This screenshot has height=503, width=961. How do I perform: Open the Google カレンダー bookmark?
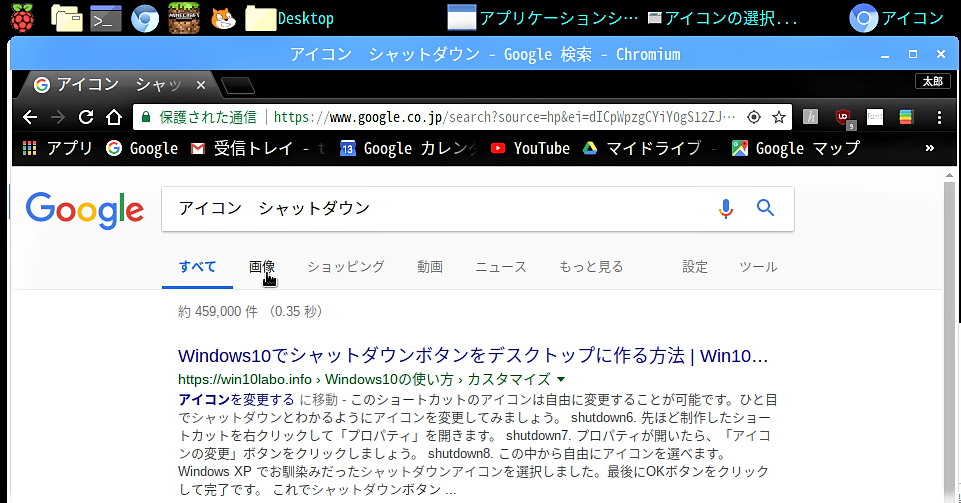[x=408, y=148]
